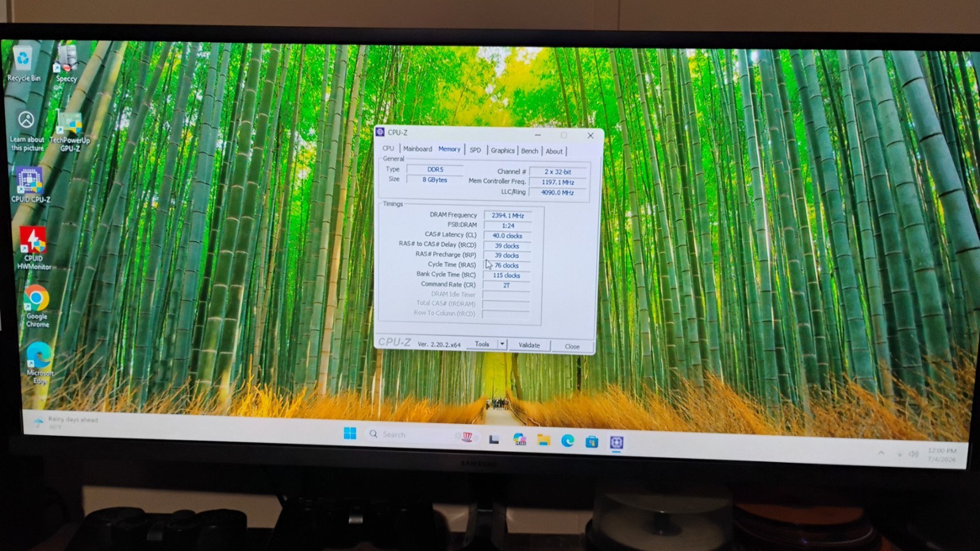The image size is (980, 551).
Task: Click the tRCD 39 clocks value
Action: pos(507,246)
